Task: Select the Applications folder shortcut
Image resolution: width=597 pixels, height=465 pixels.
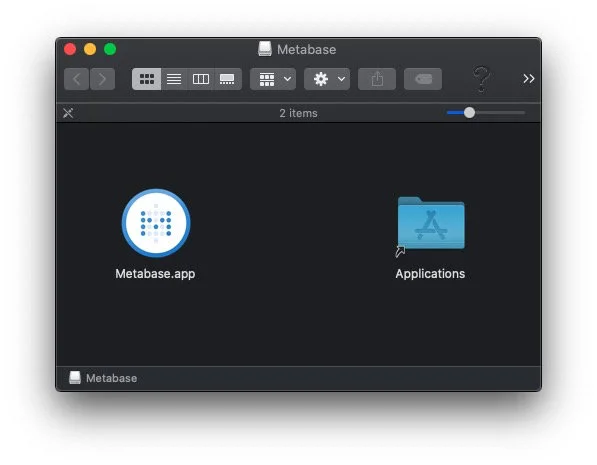Action: 431,226
